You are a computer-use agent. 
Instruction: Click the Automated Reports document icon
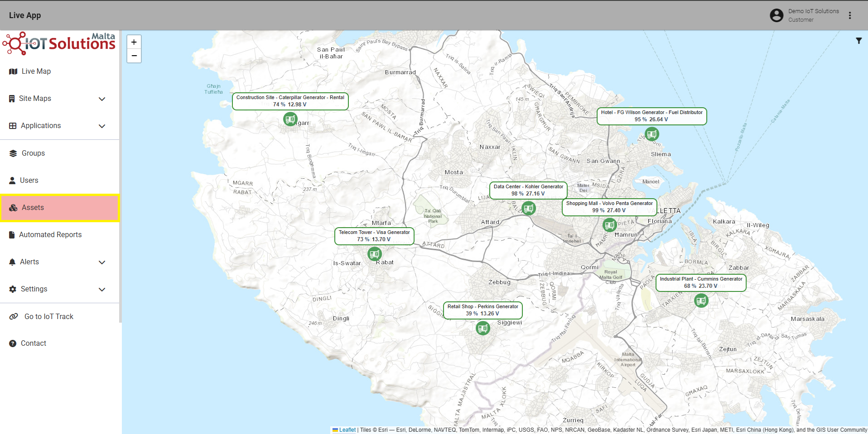point(12,235)
